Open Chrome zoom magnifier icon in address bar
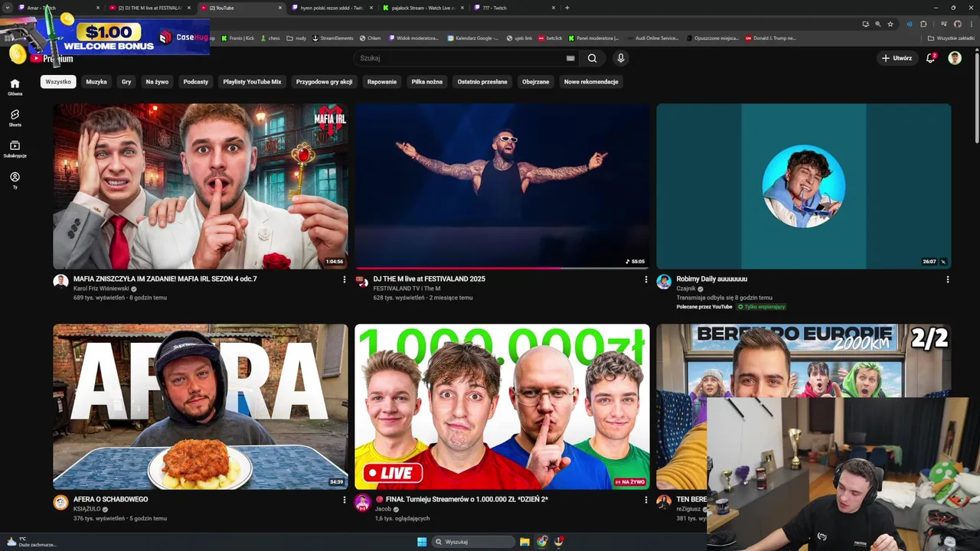The height and width of the screenshot is (551, 980). [878, 24]
